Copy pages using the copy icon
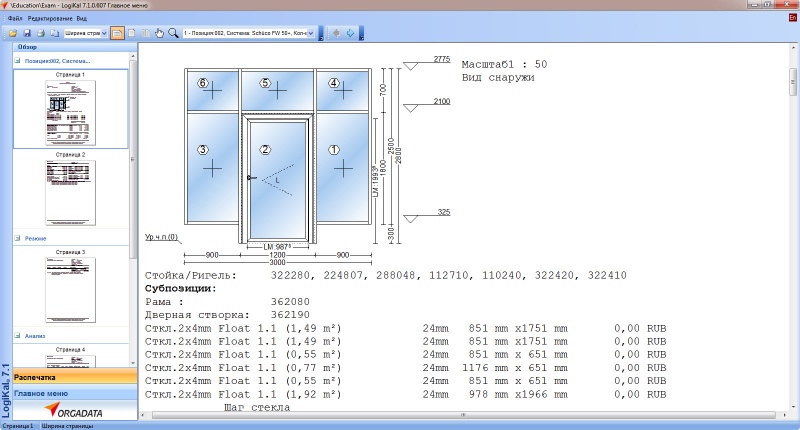This screenshot has width=800, height=430. click(x=55, y=33)
